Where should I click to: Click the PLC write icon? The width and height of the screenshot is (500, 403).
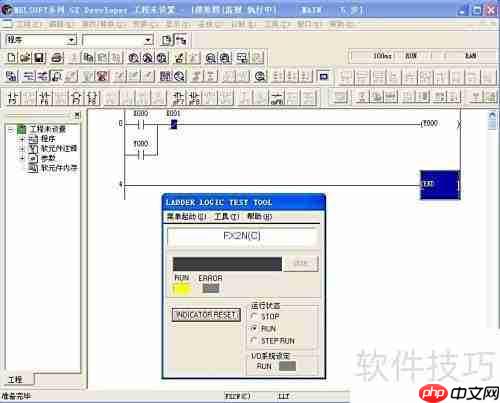point(180,58)
